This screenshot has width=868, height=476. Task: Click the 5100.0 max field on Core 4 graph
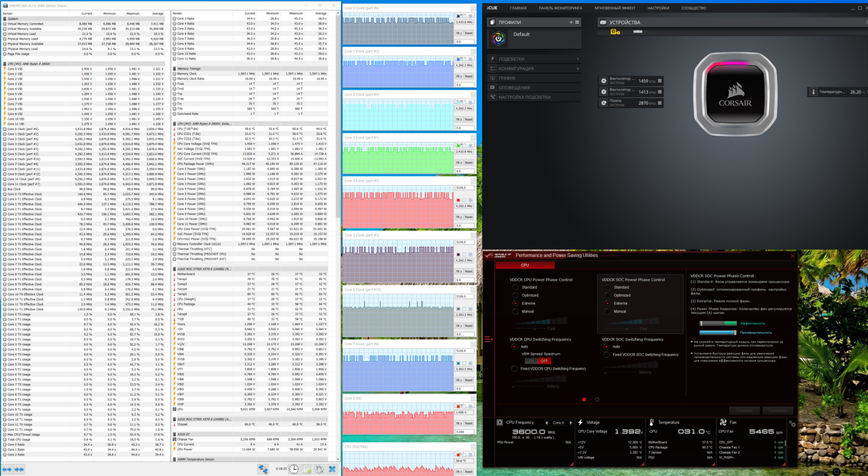pos(464,188)
